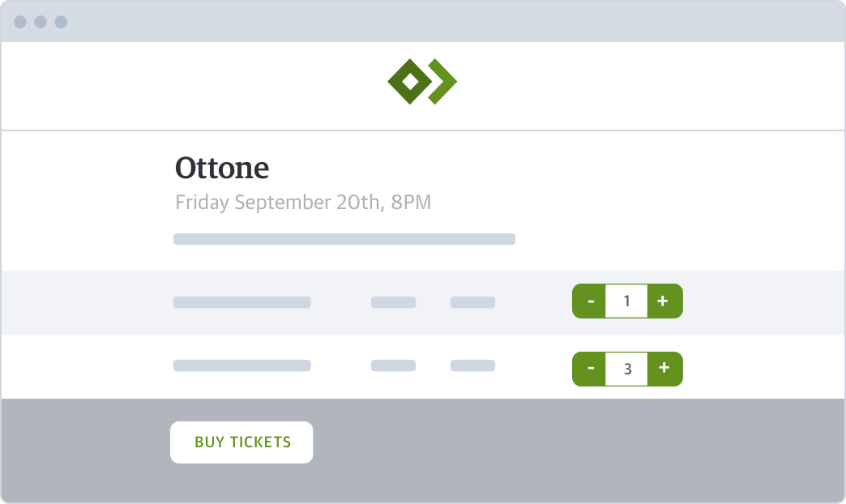This screenshot has height=504, width=846.
Task: Select the quantity field containing 1
Action: (x=626, y=301)
